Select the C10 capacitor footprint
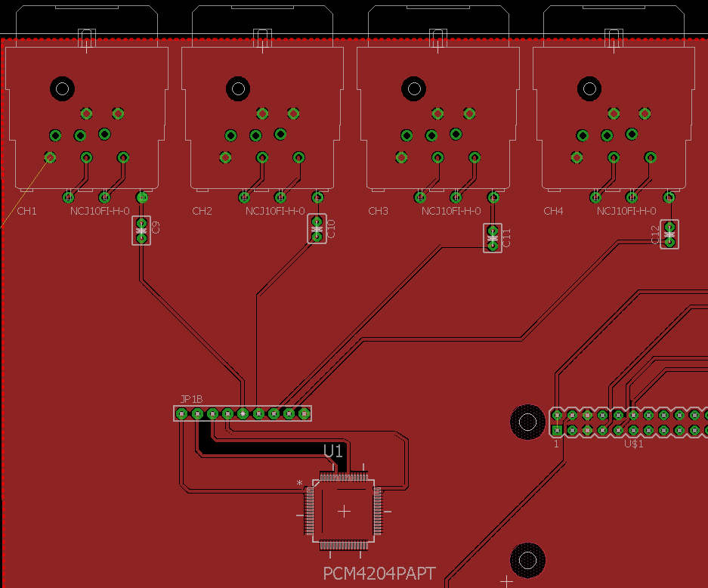 tap(317, 229)
